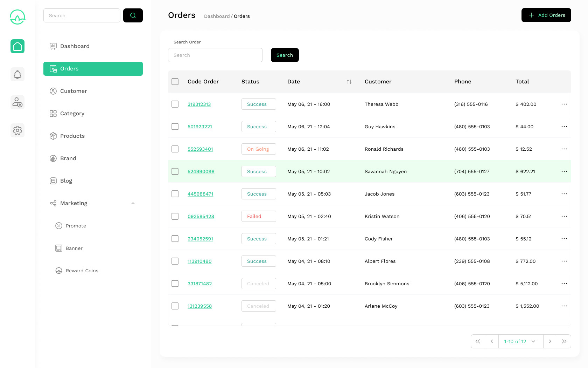588x368 pixels.
Task: Open order link 319312313
Action: click(199, 104)
